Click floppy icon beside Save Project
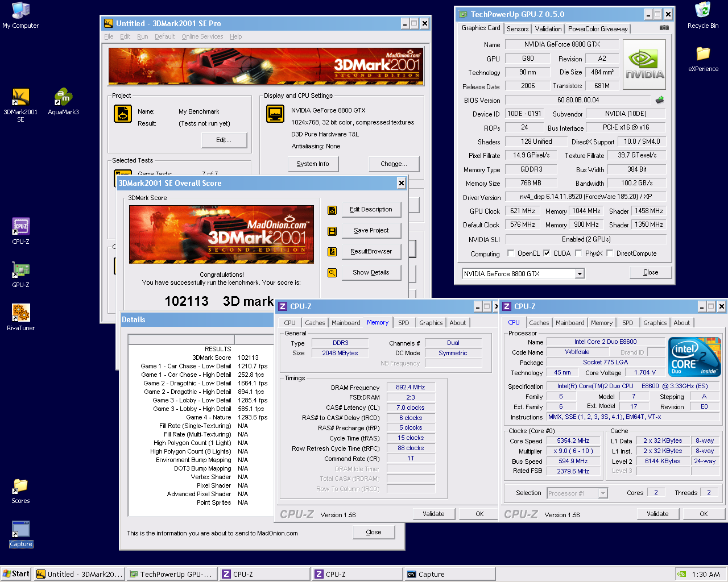Viewport: 728px width, 582px height. [332, 231]
